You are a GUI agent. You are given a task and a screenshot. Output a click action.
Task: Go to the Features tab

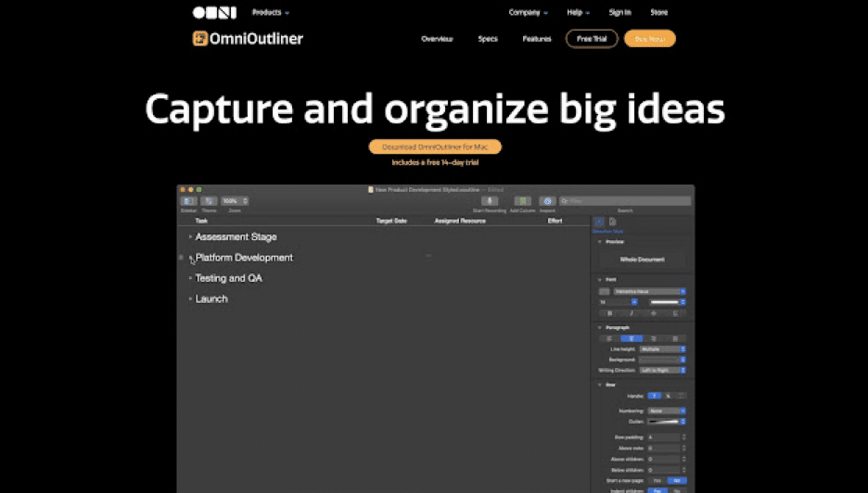536,39
